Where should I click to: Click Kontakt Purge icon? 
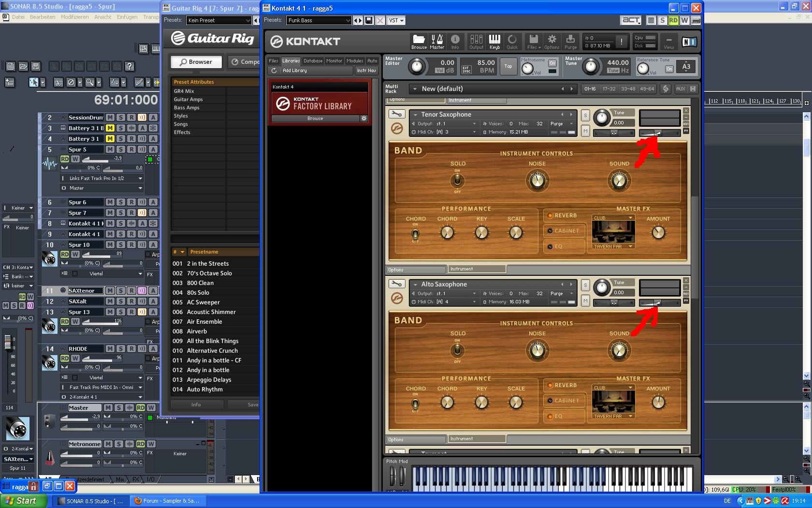point(570,42)
